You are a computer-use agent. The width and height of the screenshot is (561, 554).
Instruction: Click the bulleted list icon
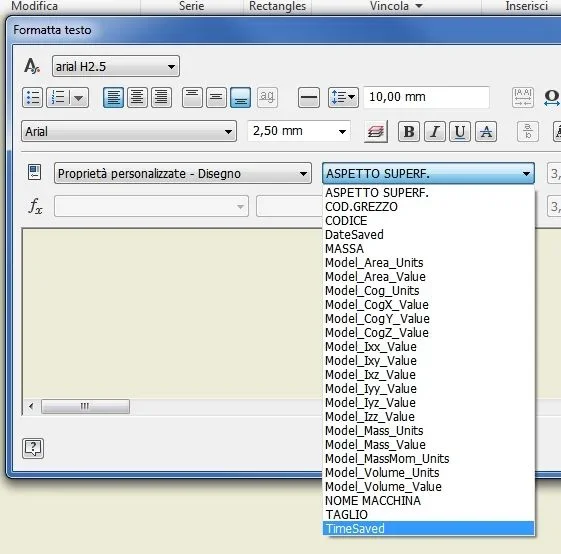[x=32, y=97]
